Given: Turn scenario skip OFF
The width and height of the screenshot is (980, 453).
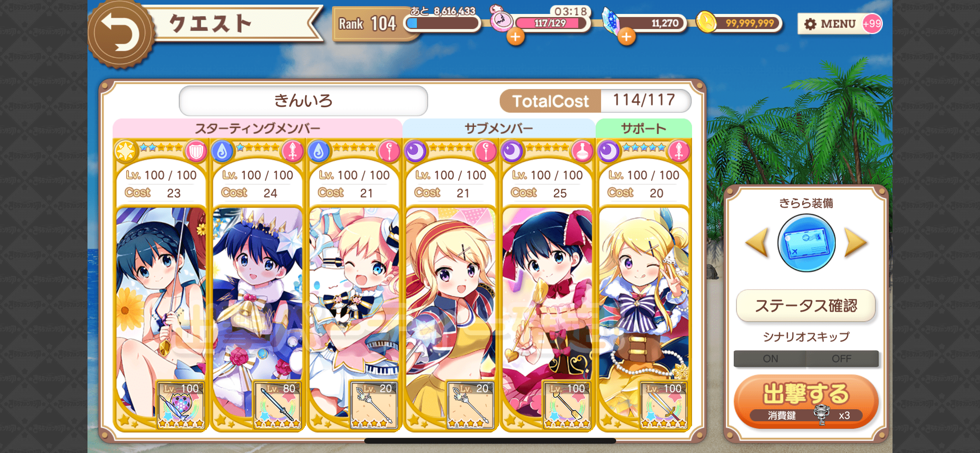Looking at the screenshot, I should (x=842, y=359).
